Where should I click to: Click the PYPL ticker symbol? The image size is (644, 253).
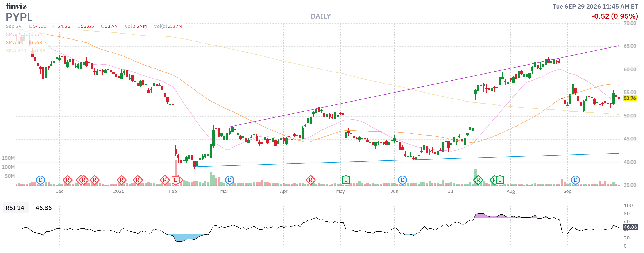19,17
